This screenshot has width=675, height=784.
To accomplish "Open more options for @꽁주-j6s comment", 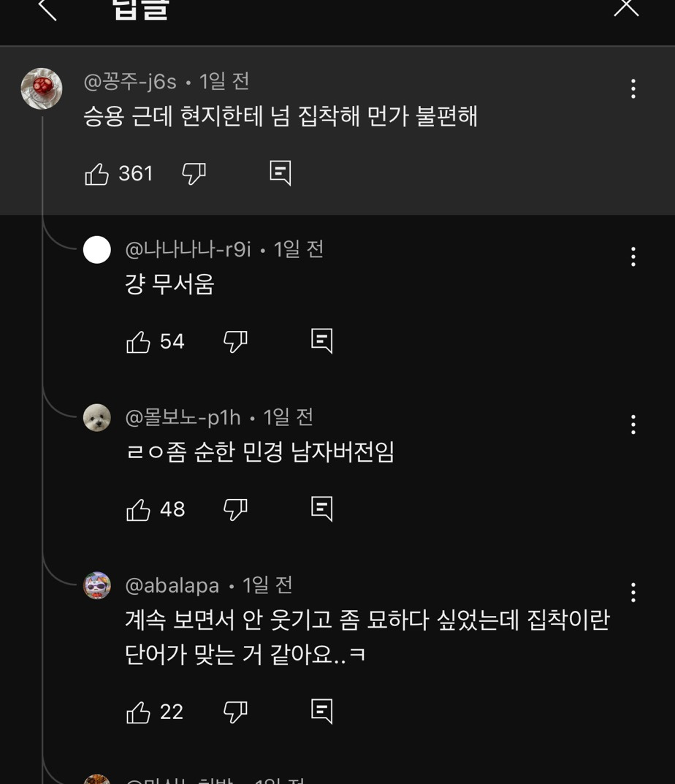I will click(633, 89).
